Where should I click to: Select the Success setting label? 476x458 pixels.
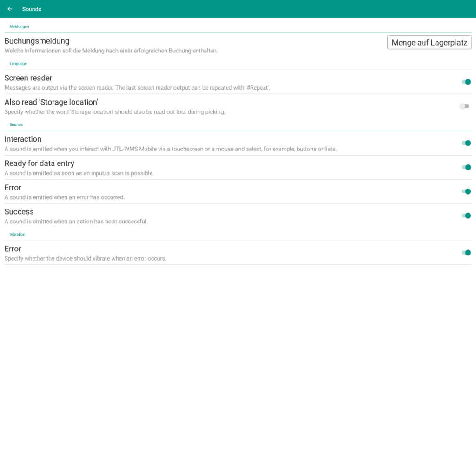19,212
